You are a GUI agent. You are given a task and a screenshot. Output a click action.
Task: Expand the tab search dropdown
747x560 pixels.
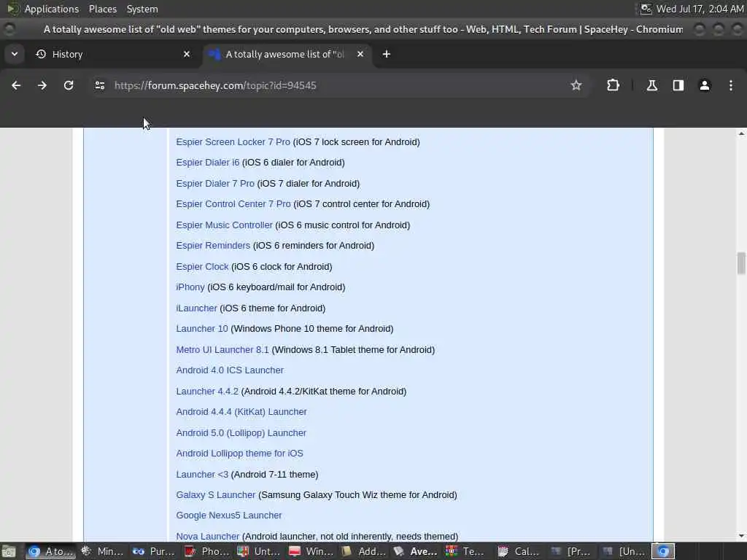[x=15, y=54]
